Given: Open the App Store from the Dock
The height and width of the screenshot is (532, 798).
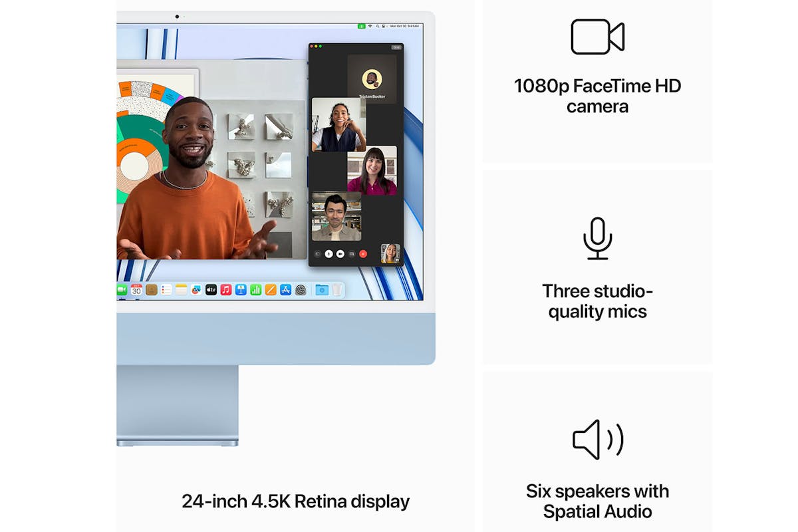Looking at the screenshot, I should pyautogui.click(x=285, y=290).
